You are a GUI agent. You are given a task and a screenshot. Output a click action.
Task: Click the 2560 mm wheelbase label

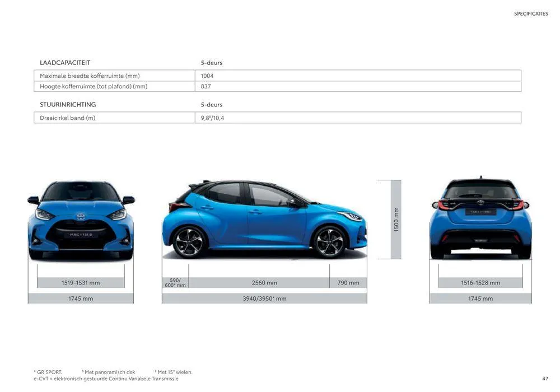(x=263, y=283)
